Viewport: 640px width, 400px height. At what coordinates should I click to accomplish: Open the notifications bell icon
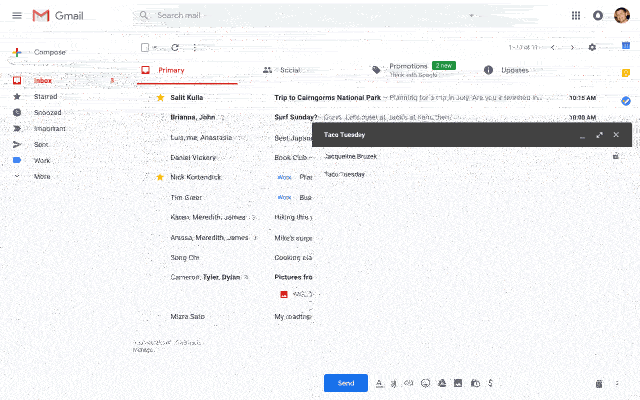(x=598, y=16)
